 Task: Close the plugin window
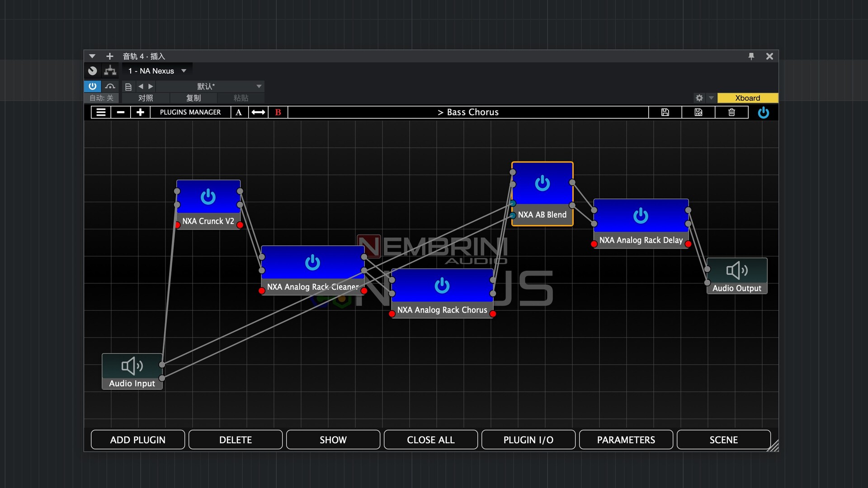769,56
